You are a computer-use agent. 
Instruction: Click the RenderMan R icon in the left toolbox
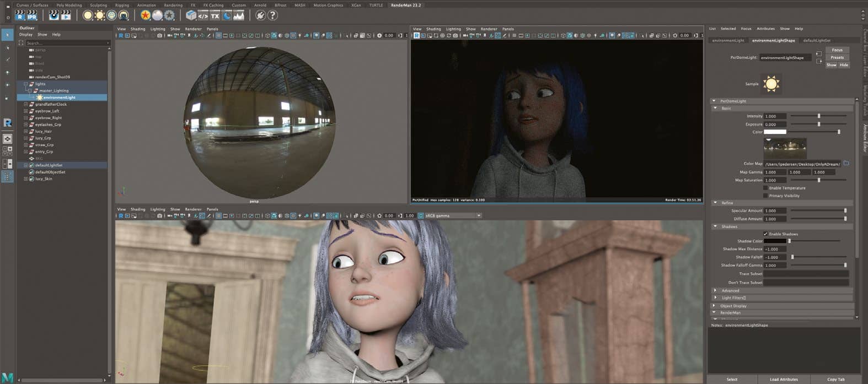pos(8,123)
